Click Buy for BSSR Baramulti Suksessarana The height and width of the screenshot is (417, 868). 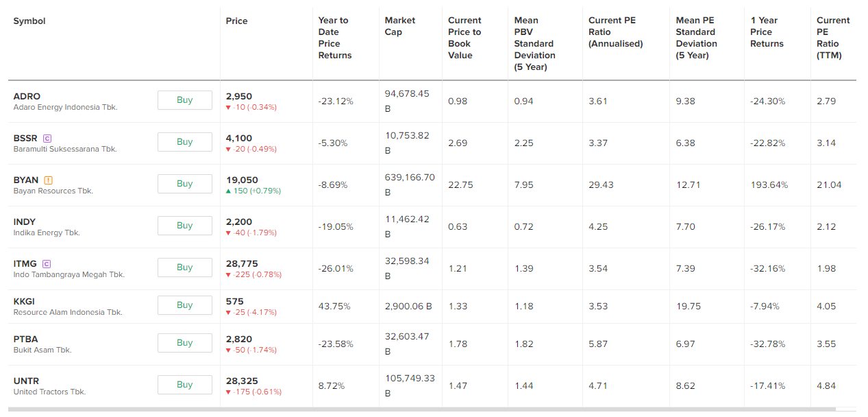tap(185, 142)
